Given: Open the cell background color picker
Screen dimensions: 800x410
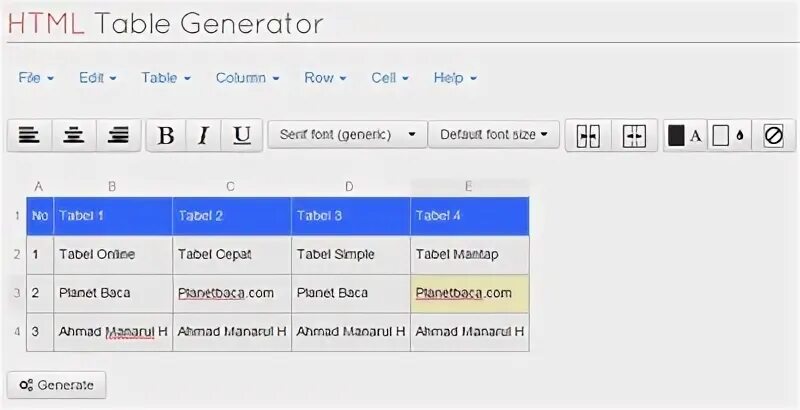Looking at the screenshot, I should pos(729,136).
